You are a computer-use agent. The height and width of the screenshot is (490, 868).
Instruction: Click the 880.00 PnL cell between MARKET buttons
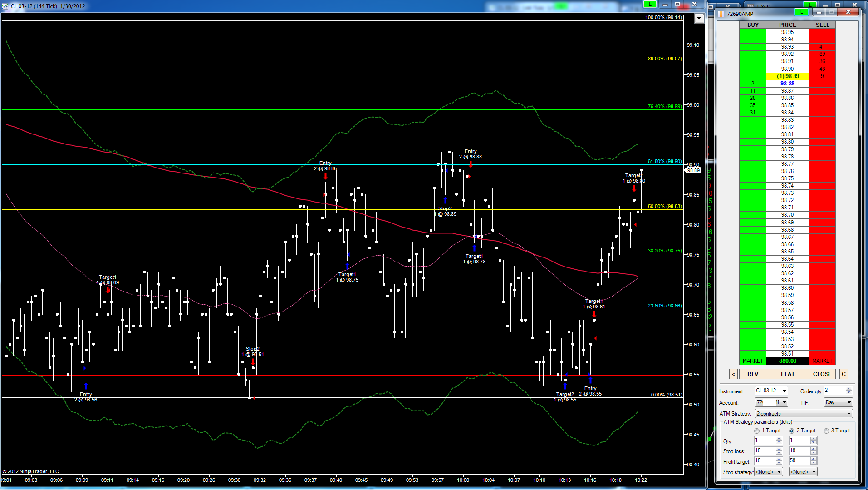788,361
